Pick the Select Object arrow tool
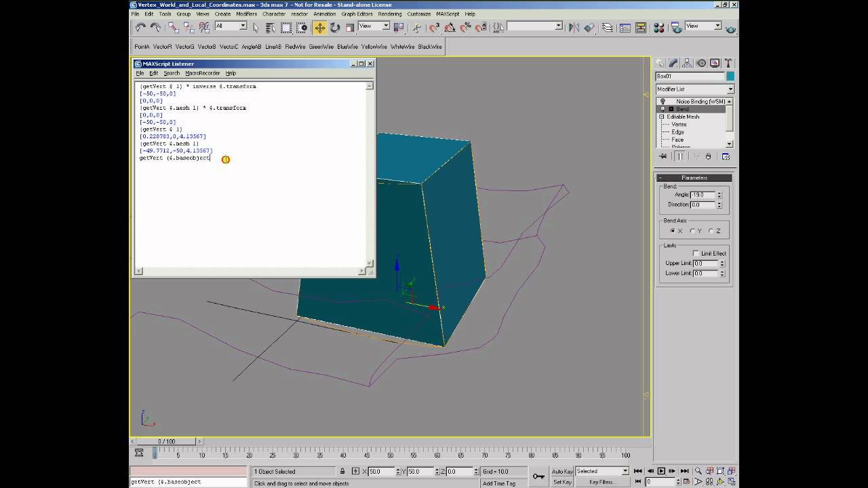 point(256,28)
